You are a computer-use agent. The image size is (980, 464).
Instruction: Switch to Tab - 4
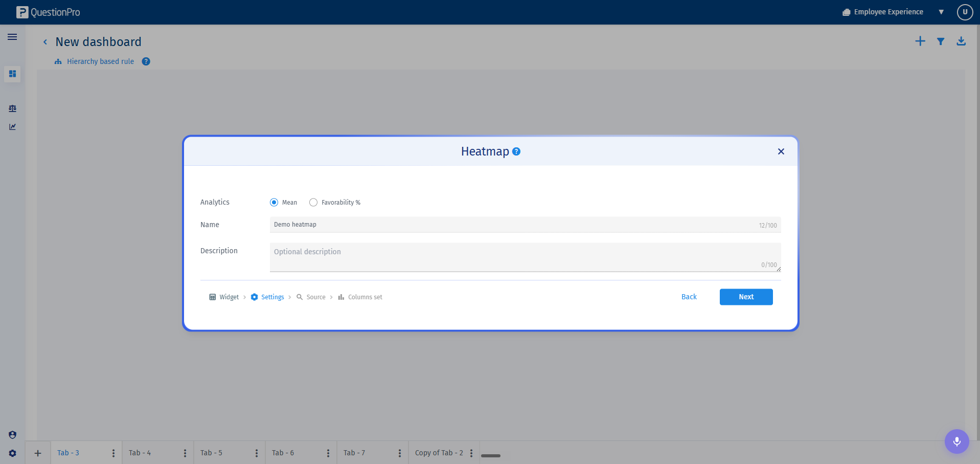coord(140,453)
